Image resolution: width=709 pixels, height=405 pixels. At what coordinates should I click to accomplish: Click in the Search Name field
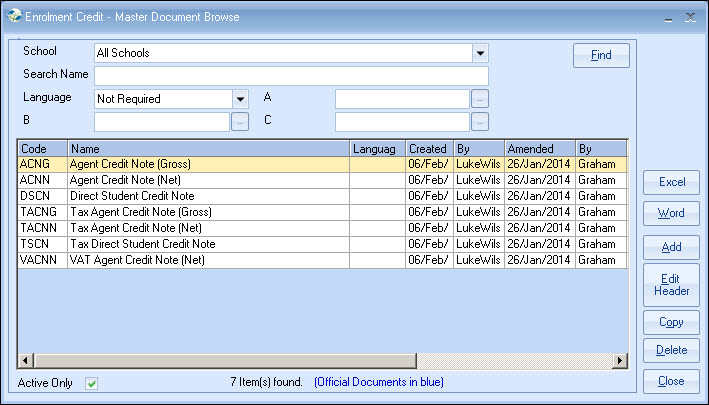(291, 76)
